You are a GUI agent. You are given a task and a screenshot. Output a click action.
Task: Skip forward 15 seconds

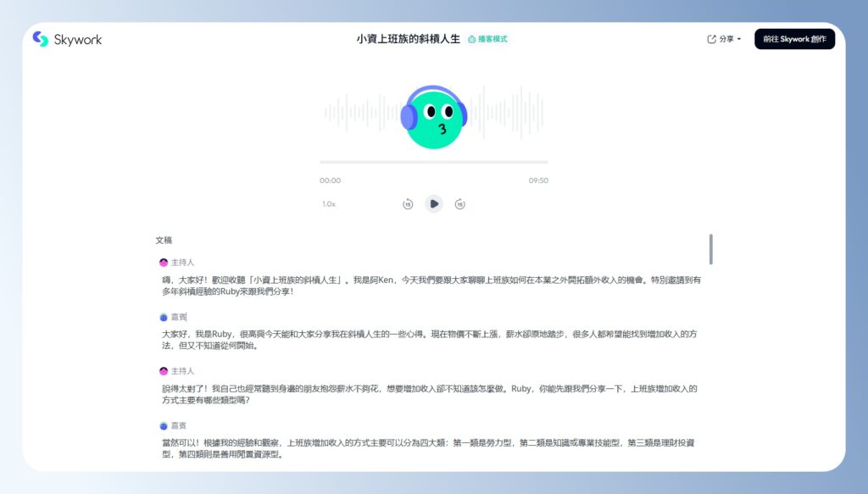pyautogui.click(x=461, y=203)
